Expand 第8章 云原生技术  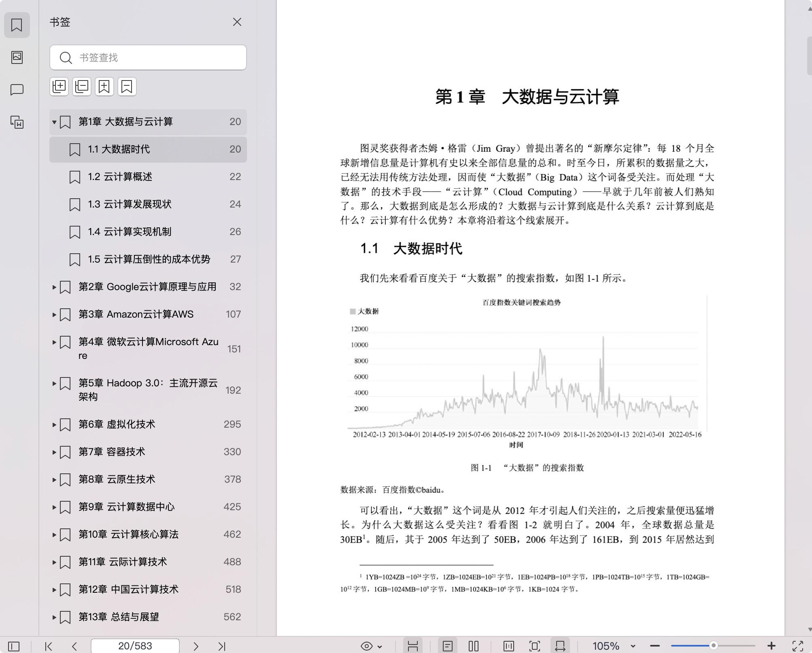[x=54, y=479]
